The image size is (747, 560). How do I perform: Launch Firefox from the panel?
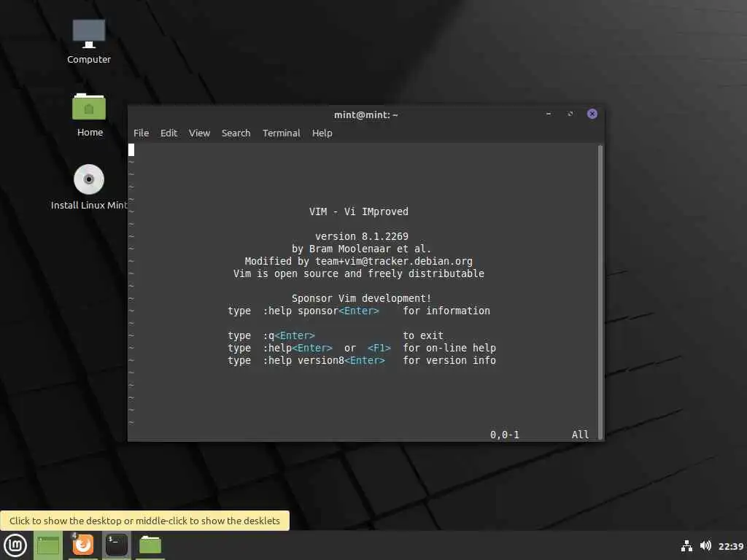[x=82, y=545]
